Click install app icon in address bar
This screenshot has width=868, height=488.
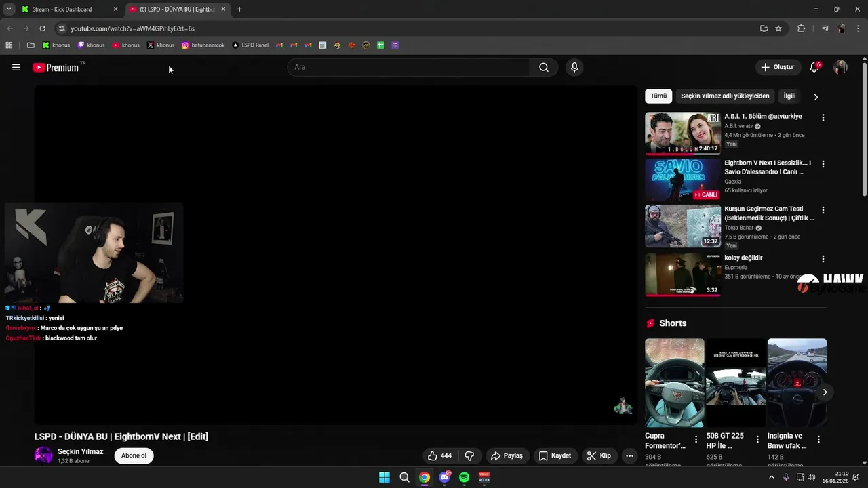click(x=764, y=28)
